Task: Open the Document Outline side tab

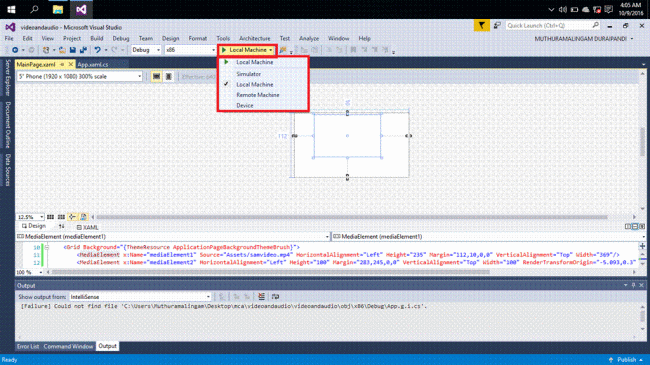Action: pos(7,124)
